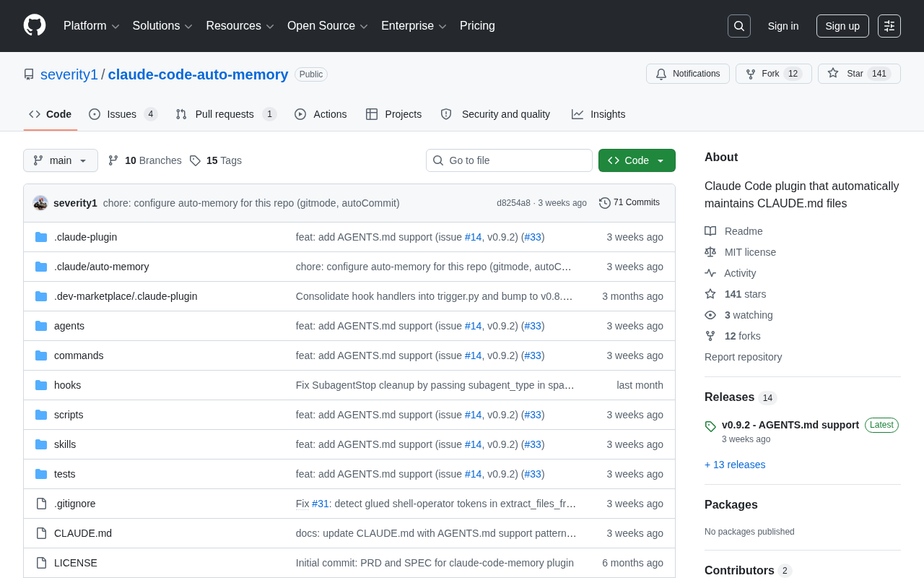Screen dimensions: 924x578
Task: Click the .dev-marketplace folder icon
Action: pyautogui.click(x=41, y=296)
